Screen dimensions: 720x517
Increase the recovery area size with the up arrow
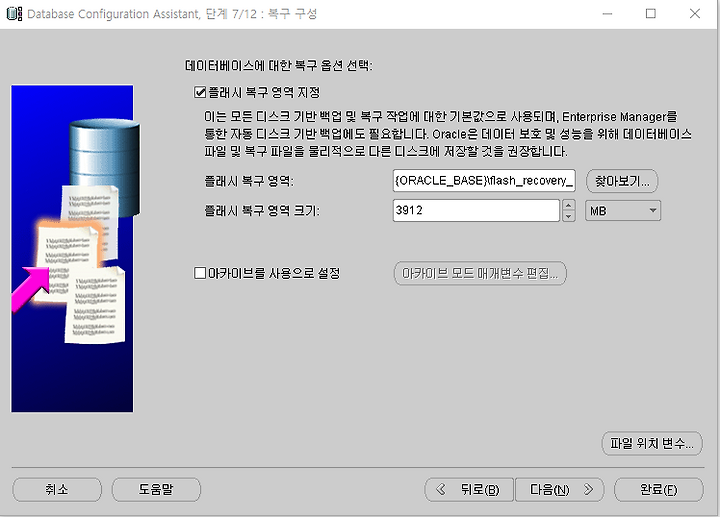tap(568, 205)
